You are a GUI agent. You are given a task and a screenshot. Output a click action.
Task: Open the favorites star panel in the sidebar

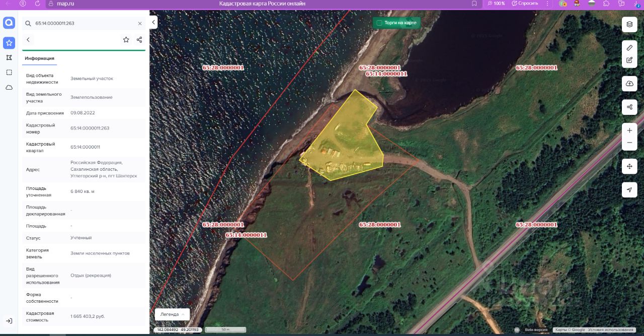9,43
